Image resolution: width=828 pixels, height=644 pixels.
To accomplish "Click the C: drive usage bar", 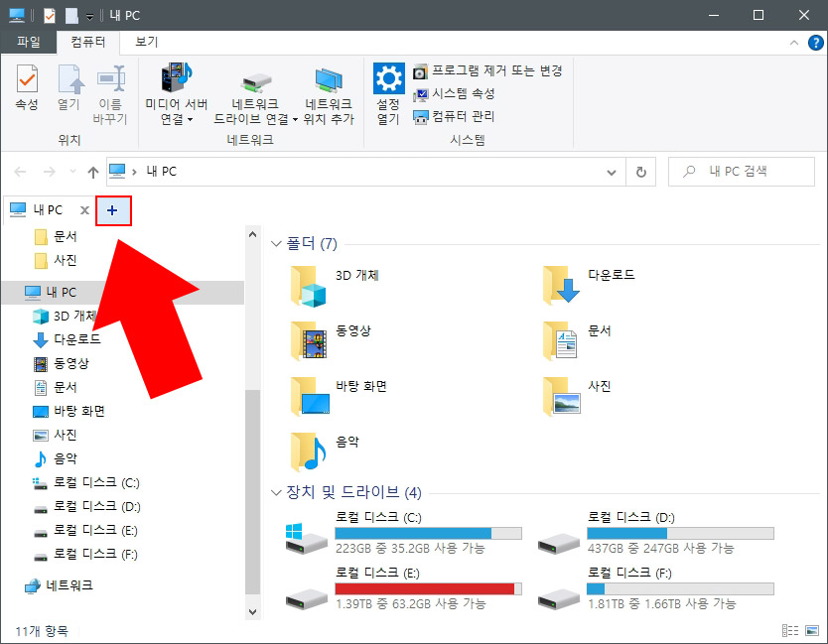I will 428,533.
